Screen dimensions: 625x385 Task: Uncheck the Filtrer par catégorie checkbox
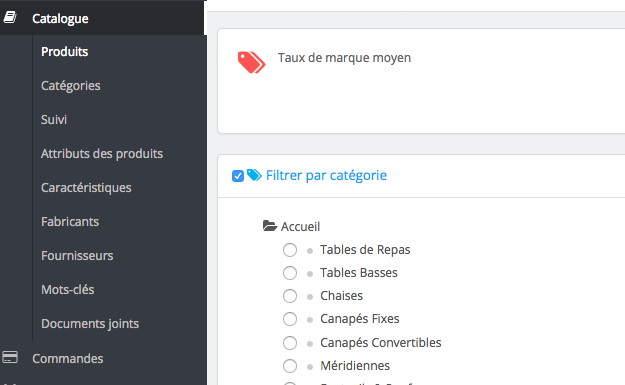[x=238, y=176]
